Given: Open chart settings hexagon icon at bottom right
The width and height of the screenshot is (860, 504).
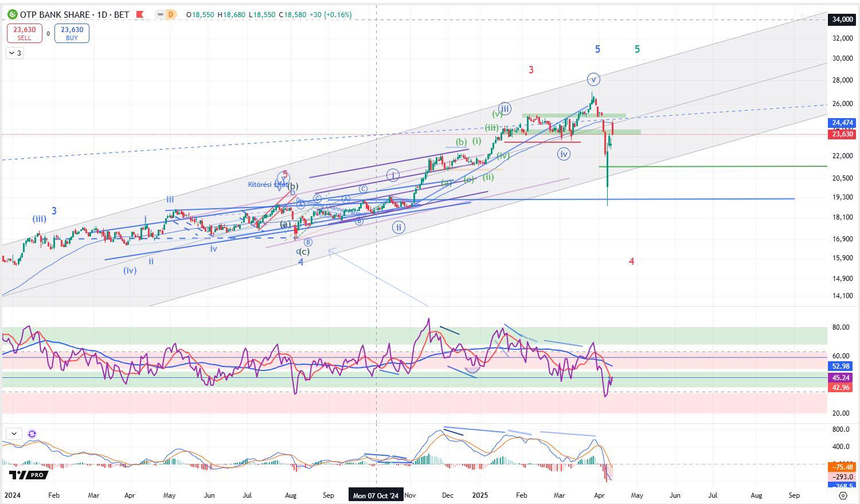Looking at the screenshot, I should coord(843,495).
